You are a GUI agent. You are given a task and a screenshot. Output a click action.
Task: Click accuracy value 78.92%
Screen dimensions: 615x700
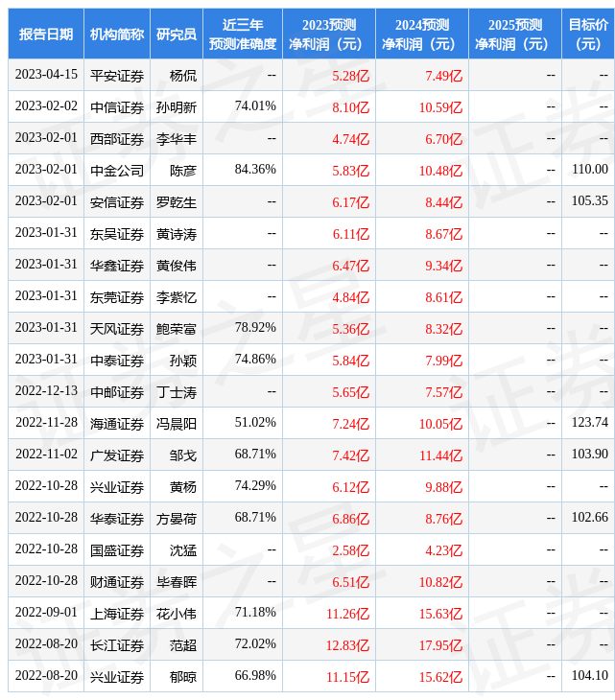[255, 327]
